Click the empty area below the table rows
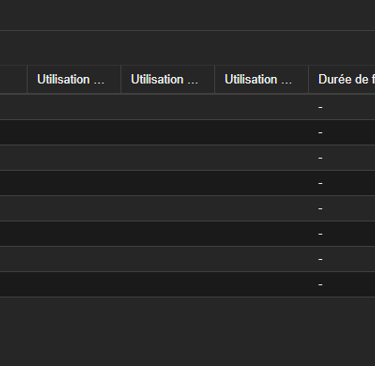 (187, 332)
